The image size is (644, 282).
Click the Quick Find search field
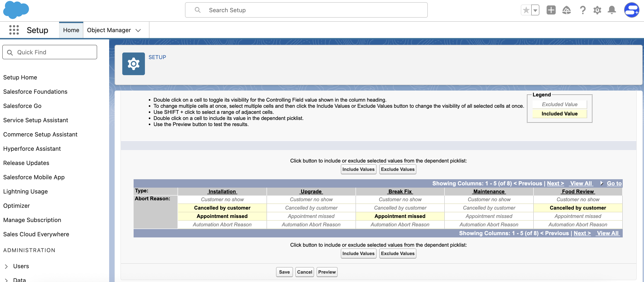coord(50,52)
